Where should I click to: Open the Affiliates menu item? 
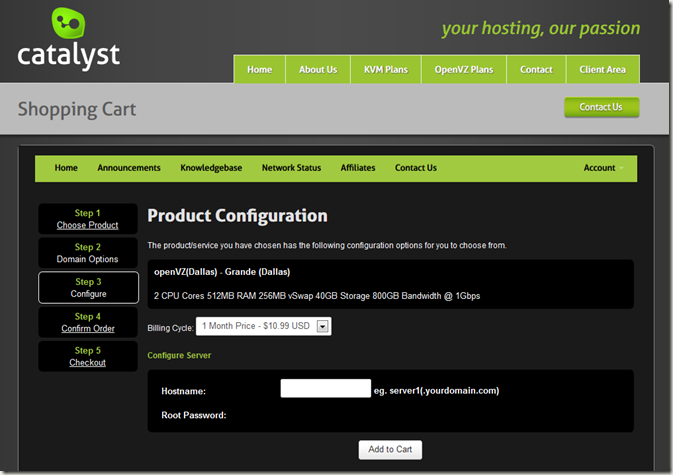click(358, 168)
